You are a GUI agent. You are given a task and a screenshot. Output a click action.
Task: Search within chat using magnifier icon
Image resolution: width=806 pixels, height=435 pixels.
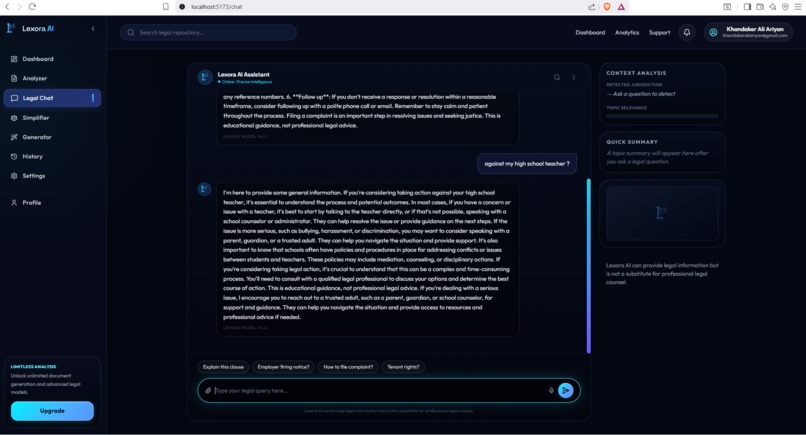point(557,78)
